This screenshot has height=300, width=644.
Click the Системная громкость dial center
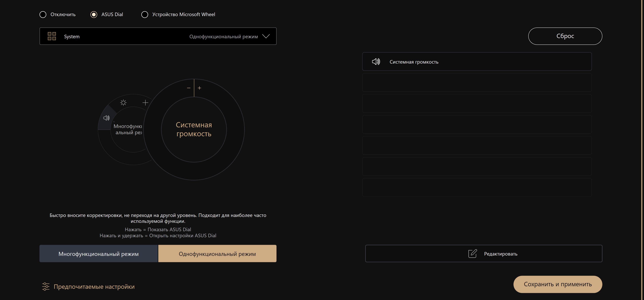point(194,129)
